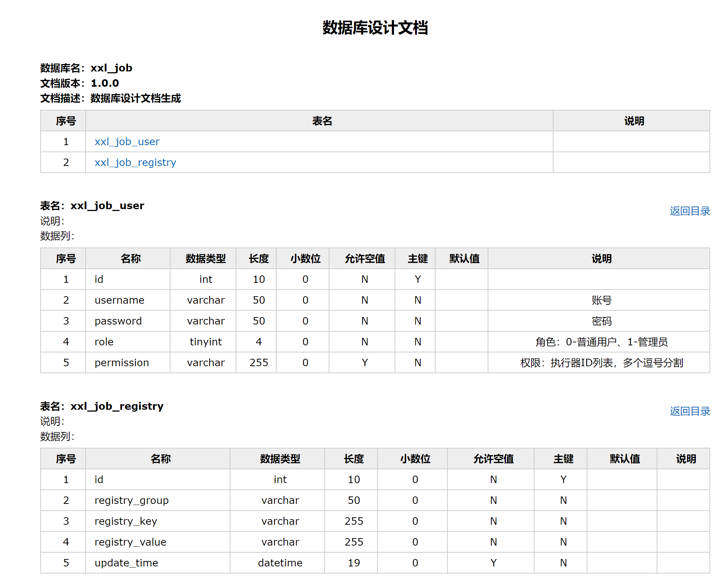The height and width of the screenshot is (588, 727).
Task: Click the update_time field name
Action: coord(126,563)
